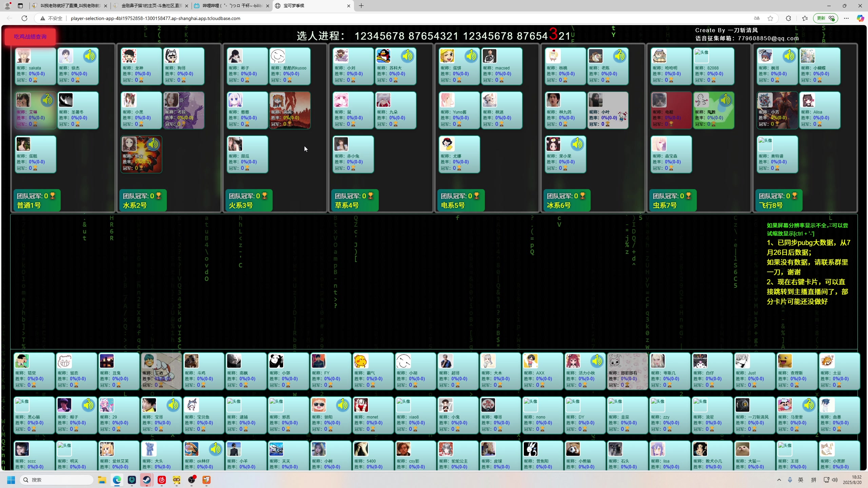Click the speaker icon on 蛋饼's card
This screenshot has width=868, height=488.
[x=471, y=56]
